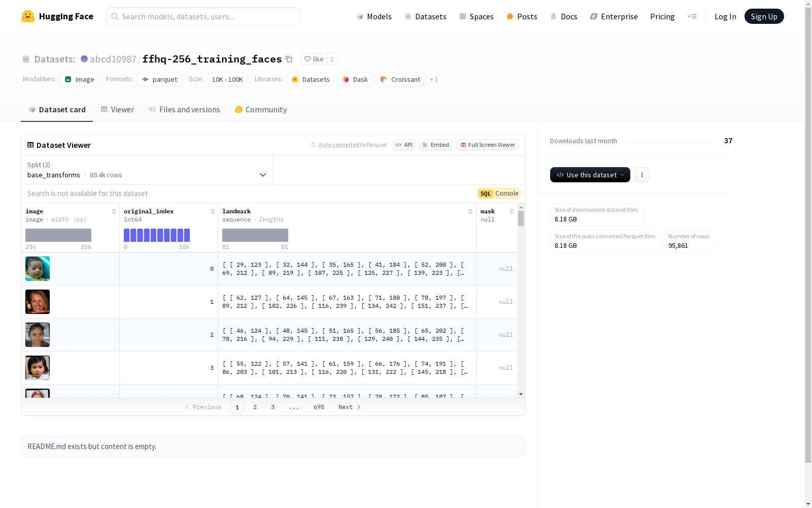The width and height of the screenshot is (812, 508).
Task: Open the abcd10987 profile link
Action: pos(113,59)
